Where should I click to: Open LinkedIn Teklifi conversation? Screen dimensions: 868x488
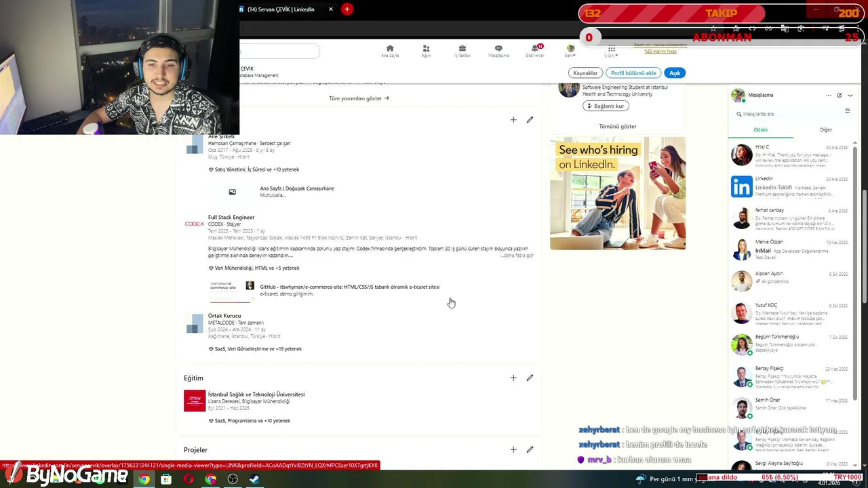(x=790, y=186)
